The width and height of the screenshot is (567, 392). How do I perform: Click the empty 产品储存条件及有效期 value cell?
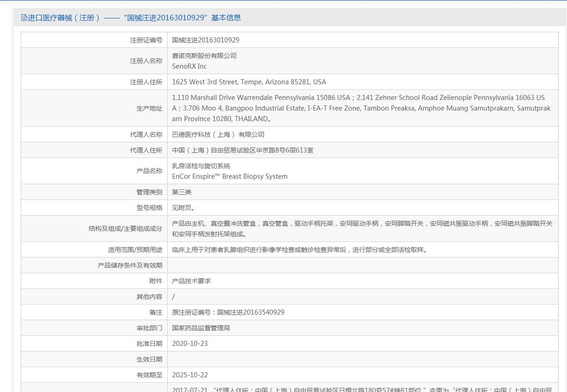click(x=362, y=265)
